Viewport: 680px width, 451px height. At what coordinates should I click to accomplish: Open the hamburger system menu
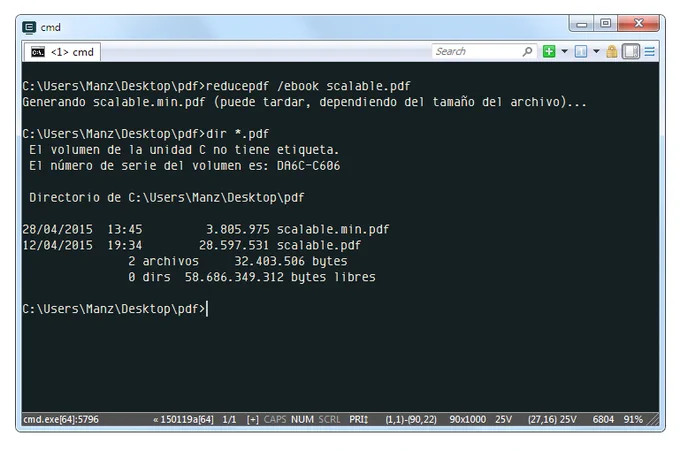click(x=650, y=52)
